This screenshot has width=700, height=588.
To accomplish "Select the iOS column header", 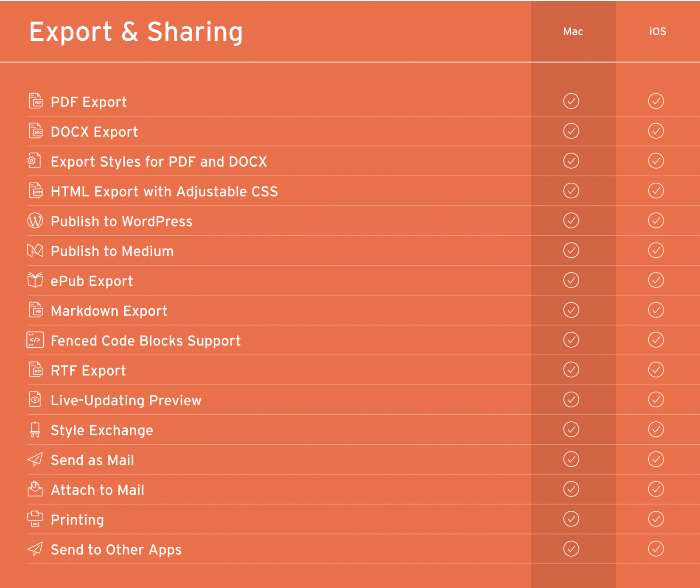I will point(658,32).
